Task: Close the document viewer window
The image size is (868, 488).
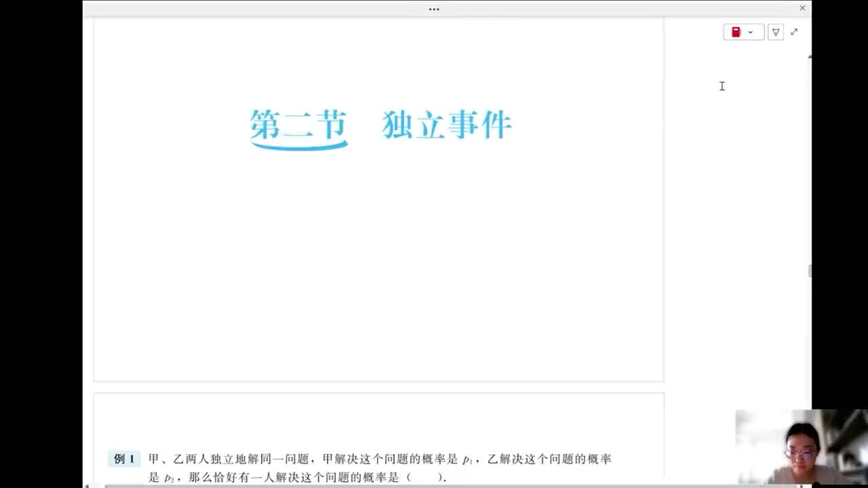Action: (802, 8)
